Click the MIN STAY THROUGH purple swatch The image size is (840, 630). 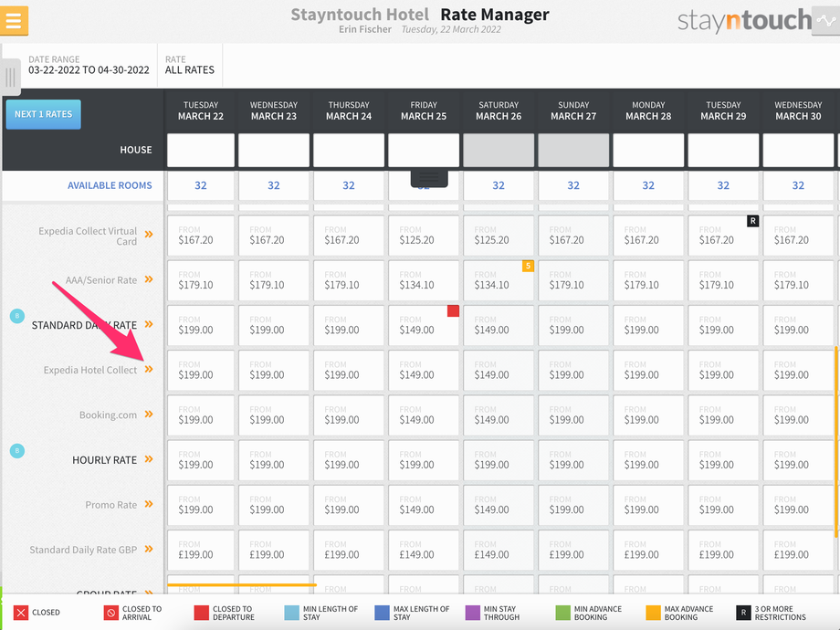pos(473,613)
